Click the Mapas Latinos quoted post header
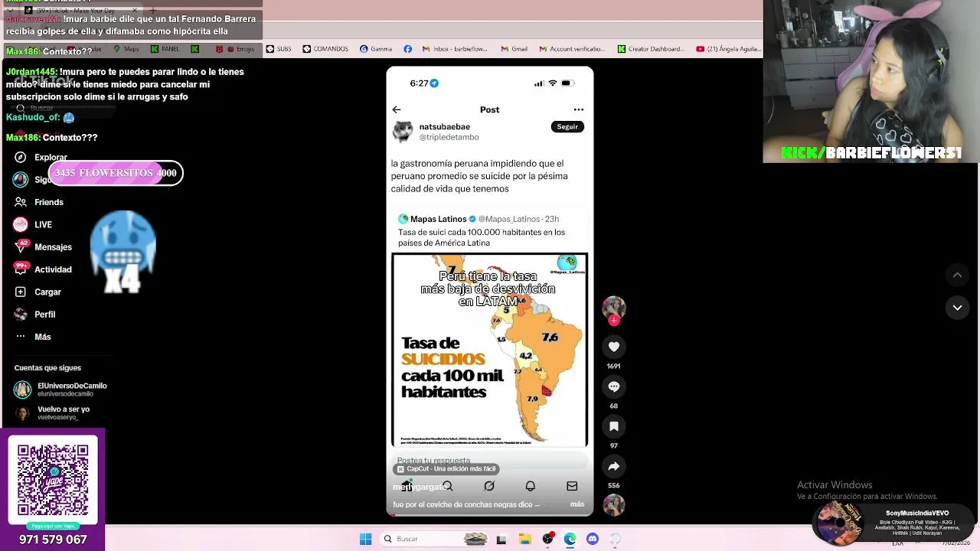 coord(479,219)
